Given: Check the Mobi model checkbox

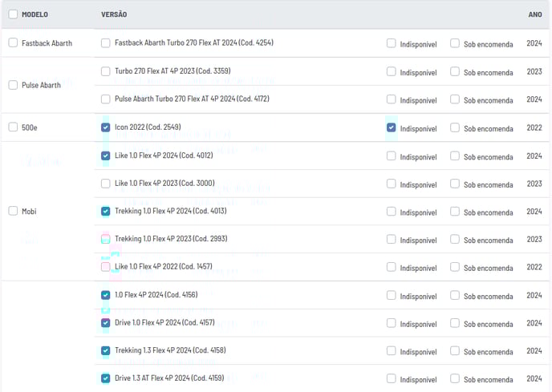Looking at the screenshot, I should point(13,210).
